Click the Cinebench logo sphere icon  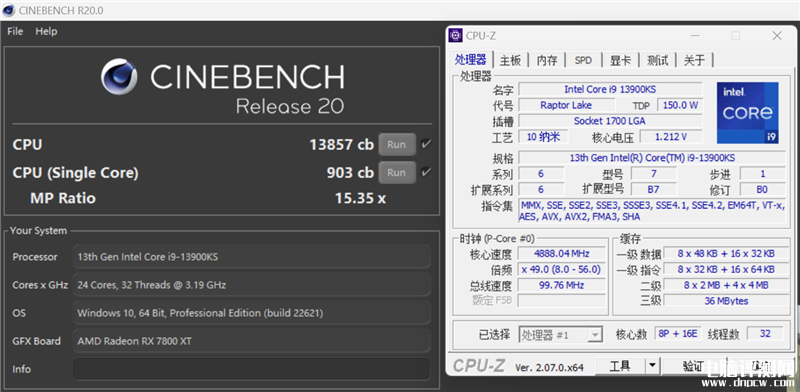(119, 77)
